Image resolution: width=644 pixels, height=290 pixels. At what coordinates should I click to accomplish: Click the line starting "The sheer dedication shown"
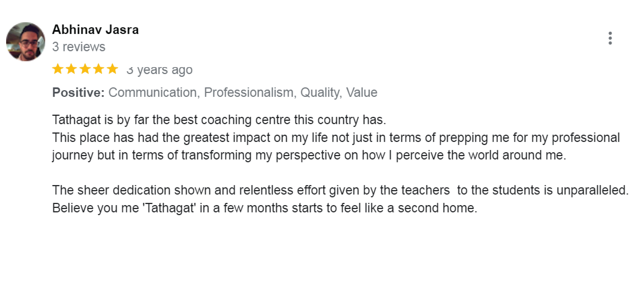340,191
